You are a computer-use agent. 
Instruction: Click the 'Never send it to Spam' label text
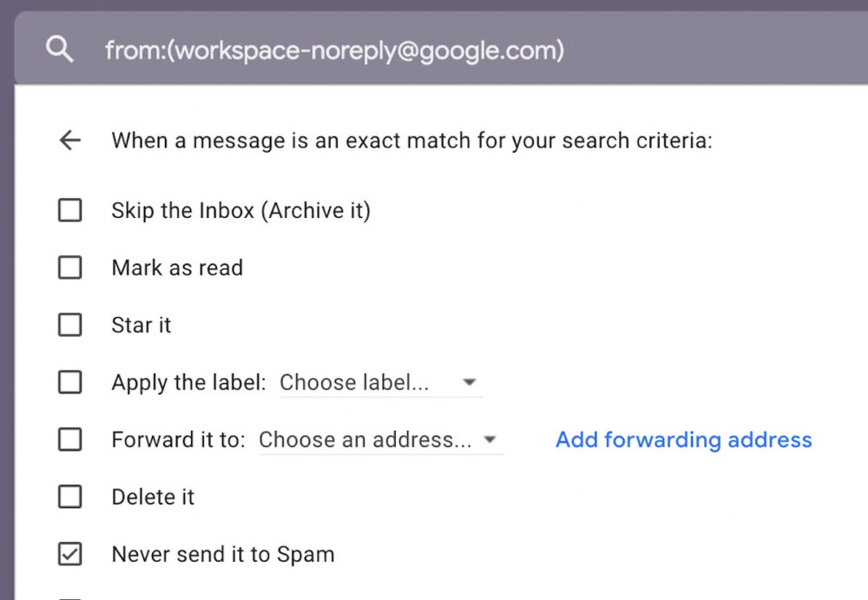[x=222, y=554]
